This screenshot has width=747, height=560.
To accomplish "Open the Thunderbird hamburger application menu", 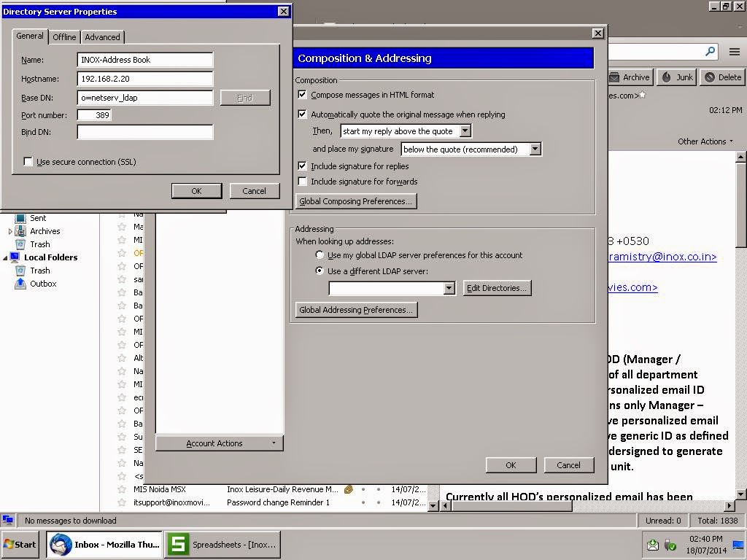I will point(735,52).
